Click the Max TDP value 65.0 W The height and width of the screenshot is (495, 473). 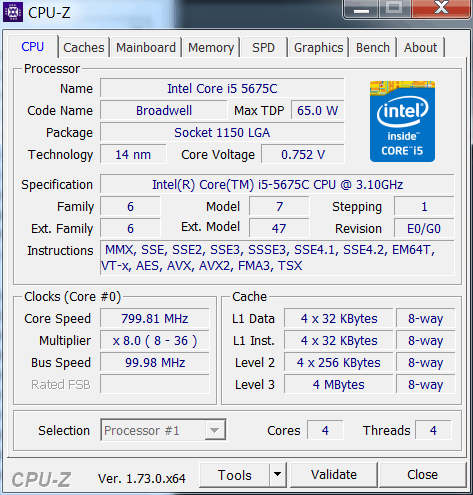(x=318, y=111)
